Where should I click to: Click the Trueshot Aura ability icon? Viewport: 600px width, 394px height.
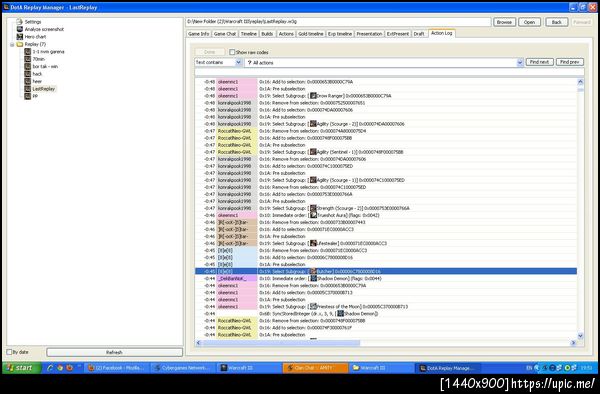coord(313,215)
